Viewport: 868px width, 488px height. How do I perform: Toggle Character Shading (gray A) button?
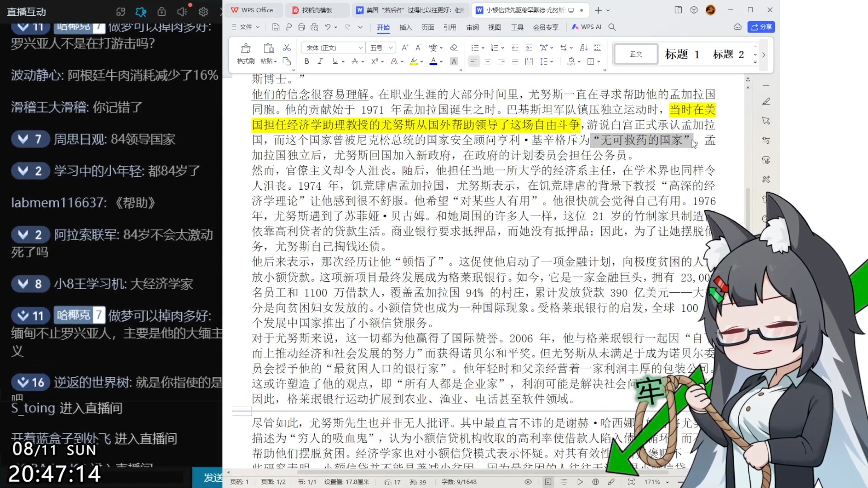[x=454, y=61]
